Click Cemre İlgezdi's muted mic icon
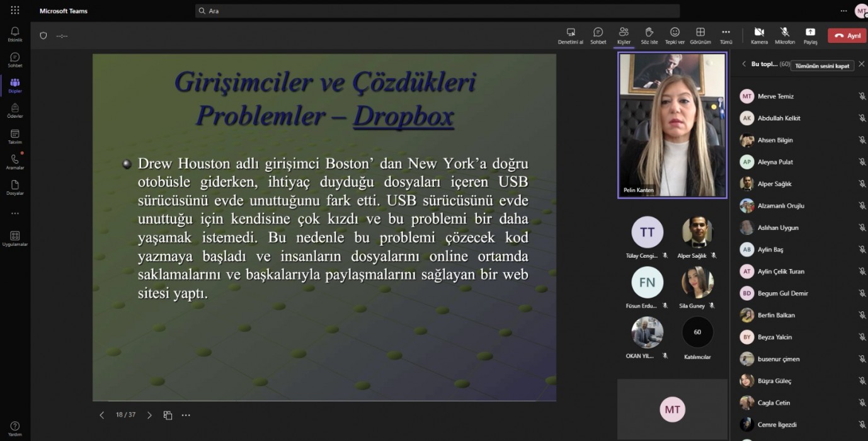Screen dimensions: 868x441 tap(862, 425)
